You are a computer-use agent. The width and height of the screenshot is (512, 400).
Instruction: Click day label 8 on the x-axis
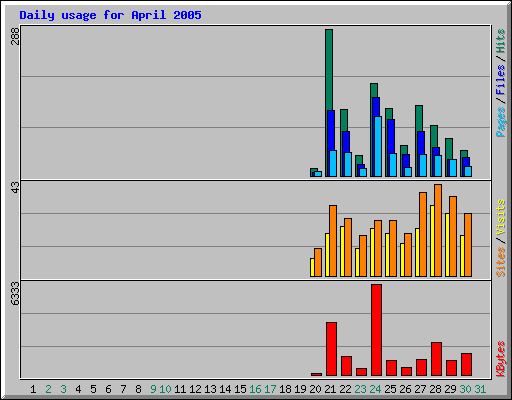(138, 389)
